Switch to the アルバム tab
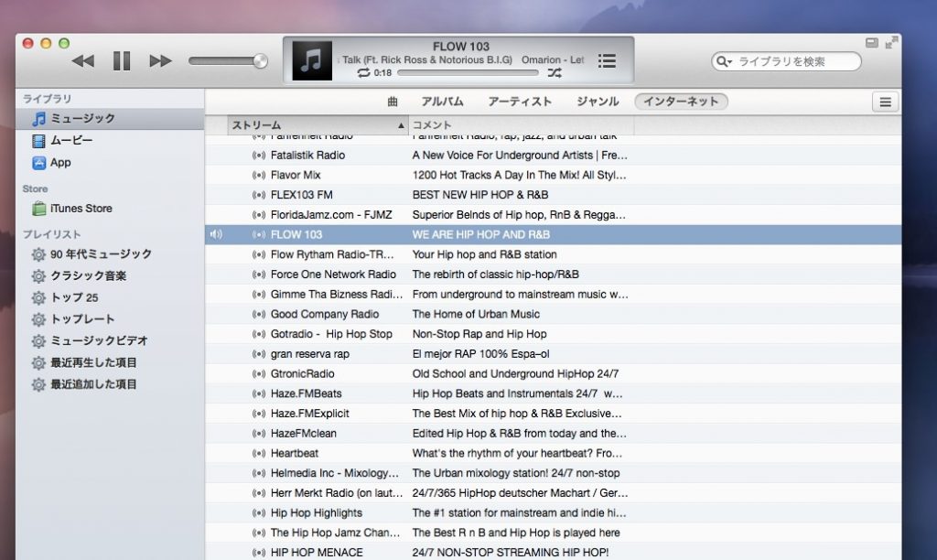 pyautogui.click(x=442, y=102)
